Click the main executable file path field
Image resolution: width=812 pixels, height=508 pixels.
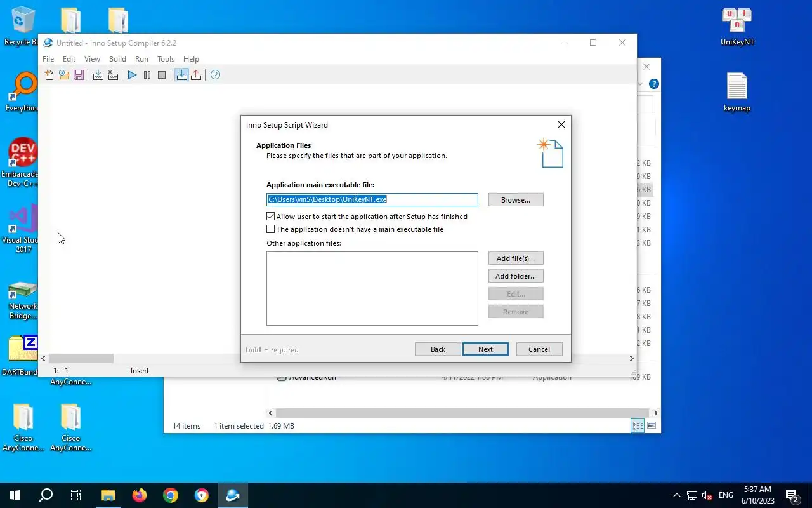372,199
